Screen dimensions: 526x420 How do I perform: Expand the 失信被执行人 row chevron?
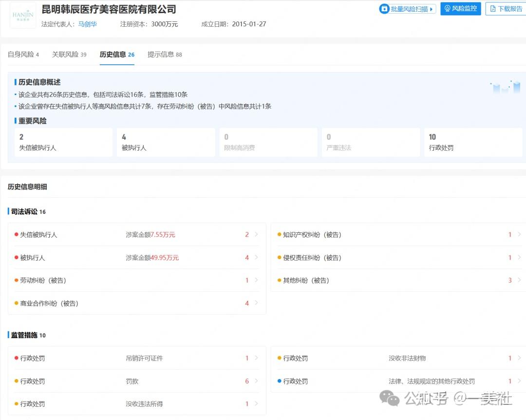pos(256,234)
